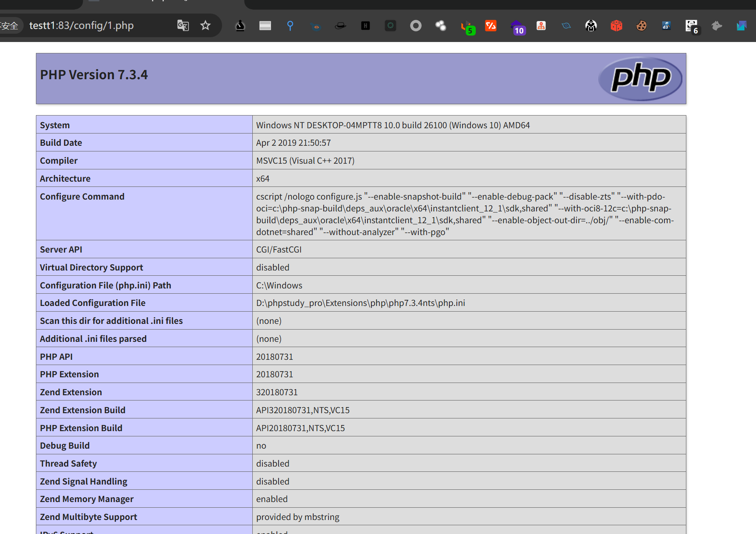Click the 'CGI/FastCGI' Server API value

tap(279, 249)
